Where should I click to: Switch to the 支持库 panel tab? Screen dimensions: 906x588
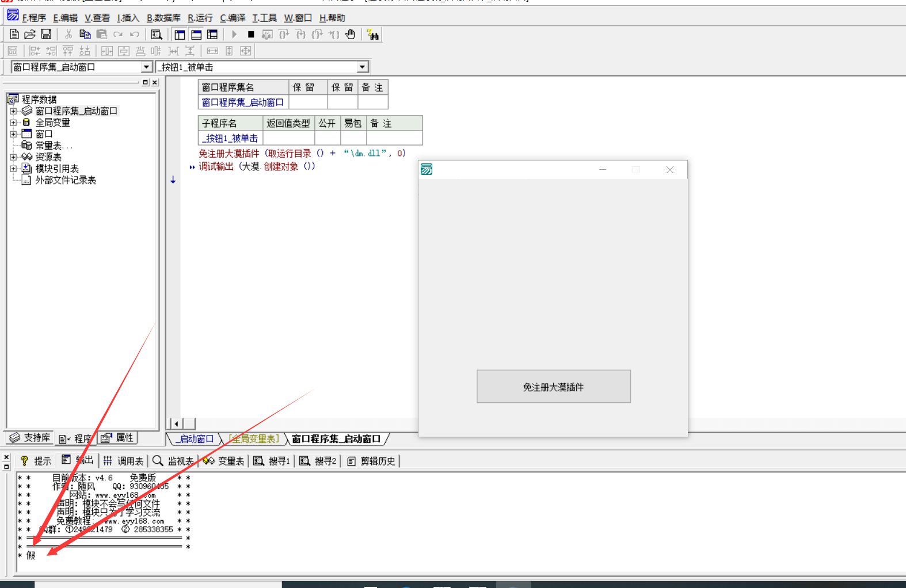30,438
